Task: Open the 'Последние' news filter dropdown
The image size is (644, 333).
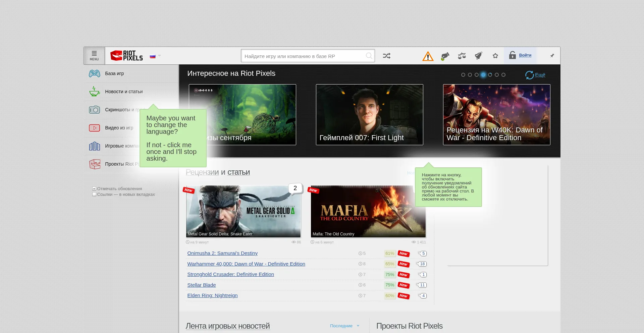Action: coord(344,326)
